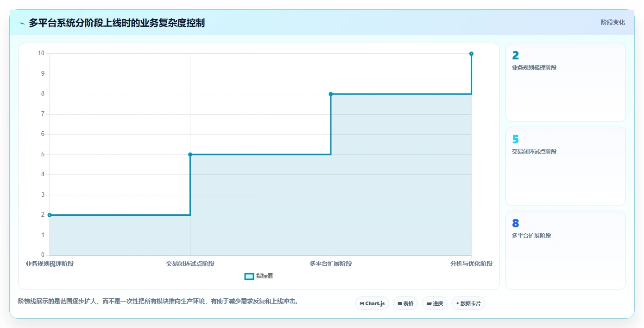Image resolution: width=644 pixels, height=328 pixels.
Task: Click the x-axis label 交易闭环试点阶段
Action: point(190,264)
